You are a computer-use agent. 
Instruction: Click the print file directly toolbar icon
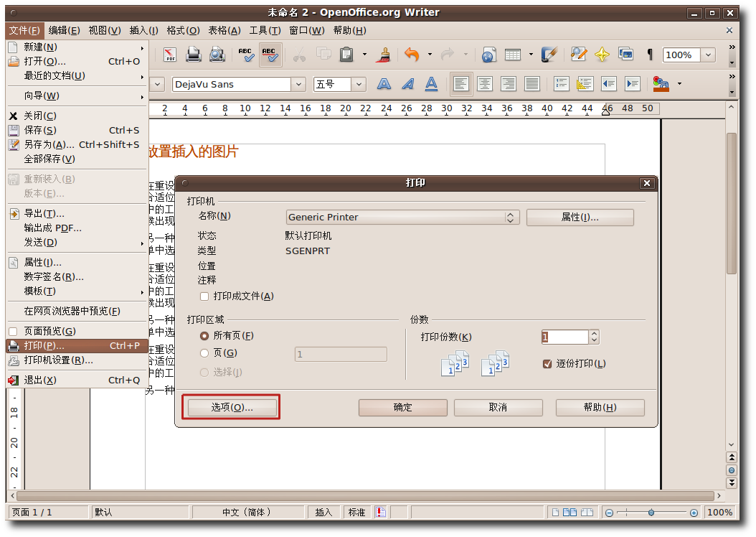[194, 55]
